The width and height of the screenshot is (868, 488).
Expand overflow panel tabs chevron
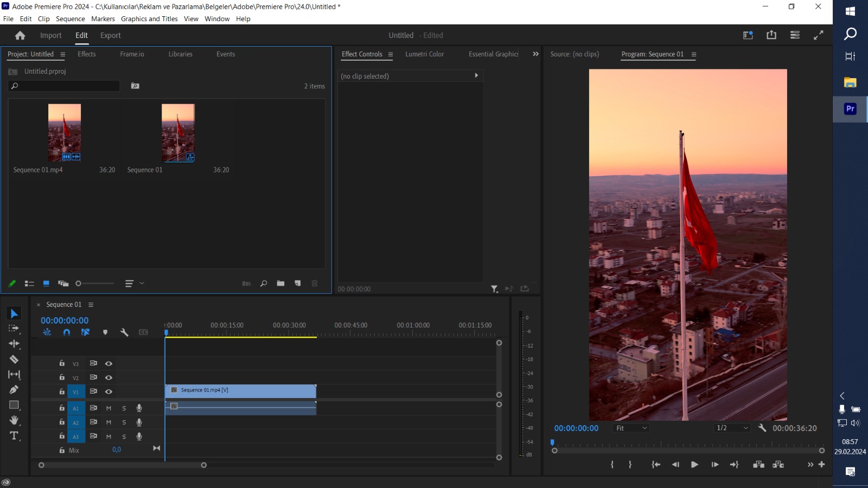[535, 54]
